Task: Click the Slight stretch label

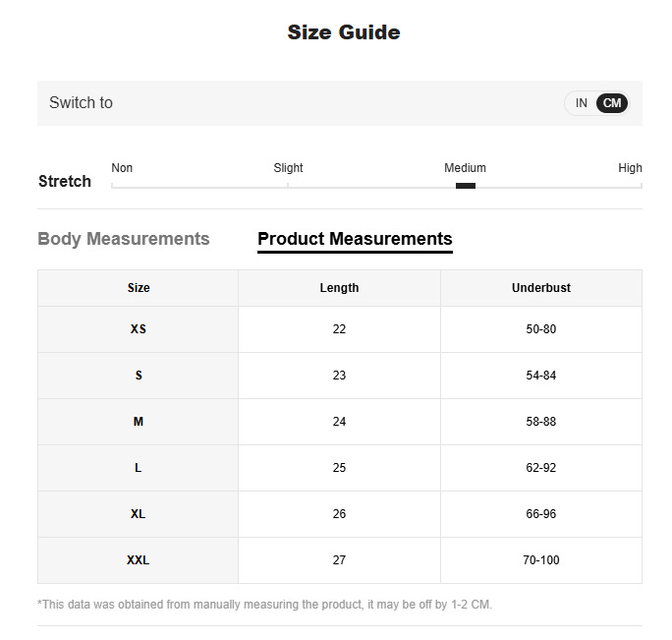Action: click(x=288, y=168)
